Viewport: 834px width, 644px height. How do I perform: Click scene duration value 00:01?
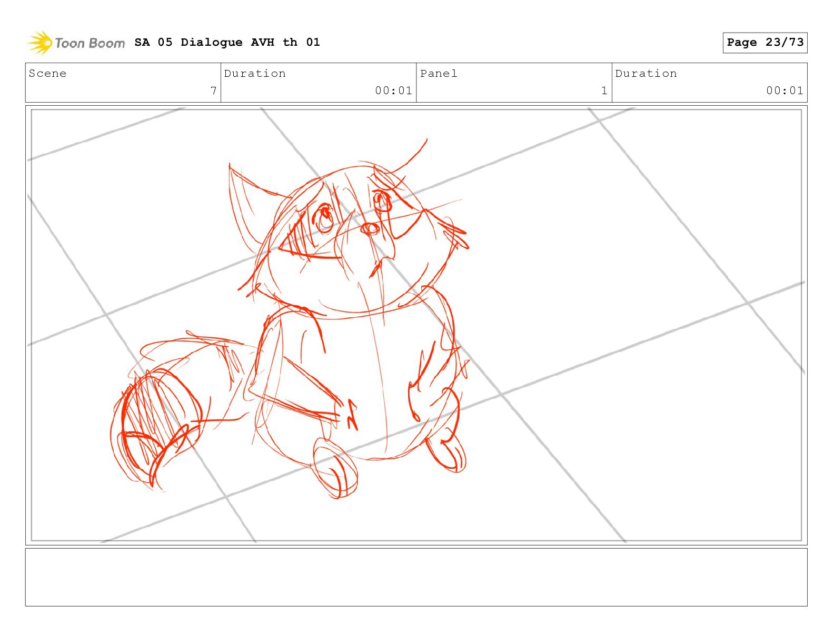[x=393, y=90]
